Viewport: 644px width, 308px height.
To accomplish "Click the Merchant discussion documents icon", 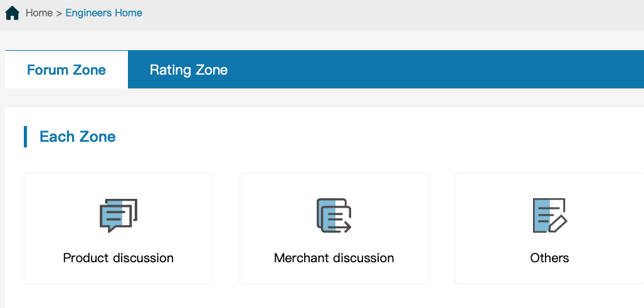I will coord(334,216).
